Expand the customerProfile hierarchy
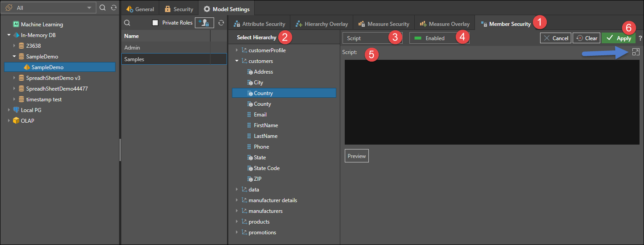644x245 pixels. point(237,50)
